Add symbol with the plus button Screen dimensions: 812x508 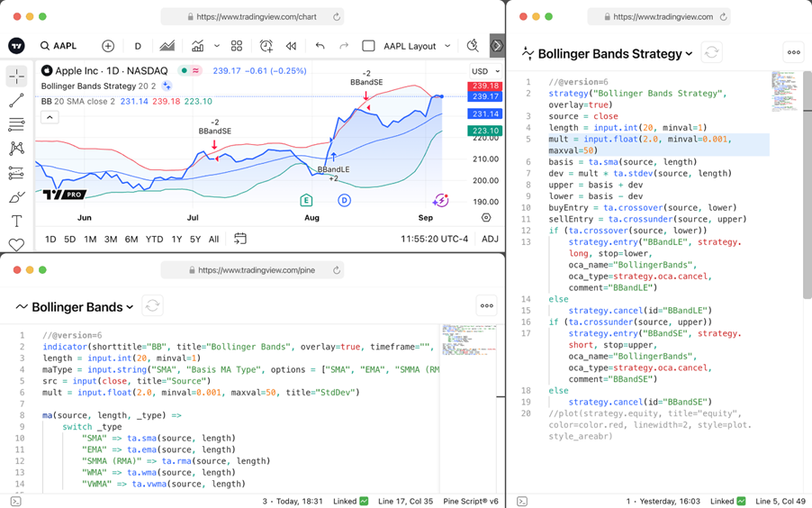pos(108,46)
